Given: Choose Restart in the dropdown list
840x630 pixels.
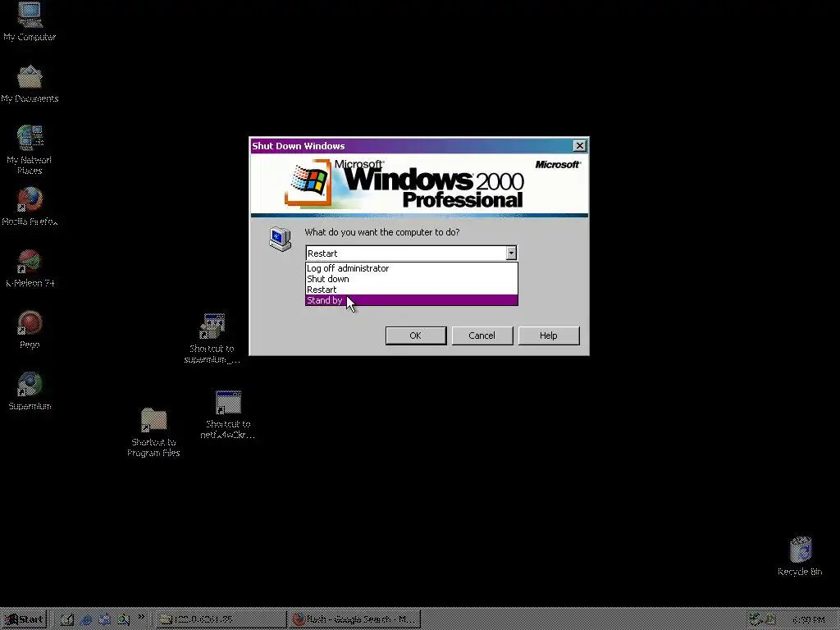Looking at the screenshot, I should tap(412, 290).
